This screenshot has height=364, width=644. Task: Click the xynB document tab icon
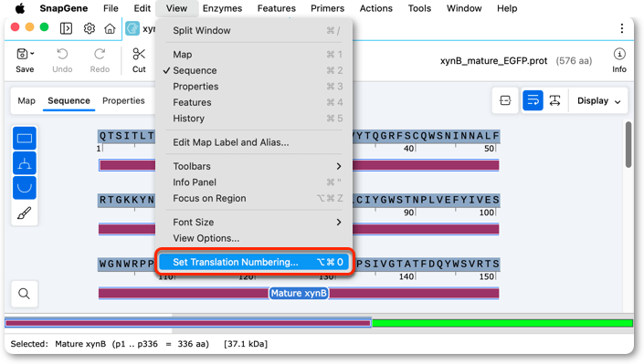[132, 28]
